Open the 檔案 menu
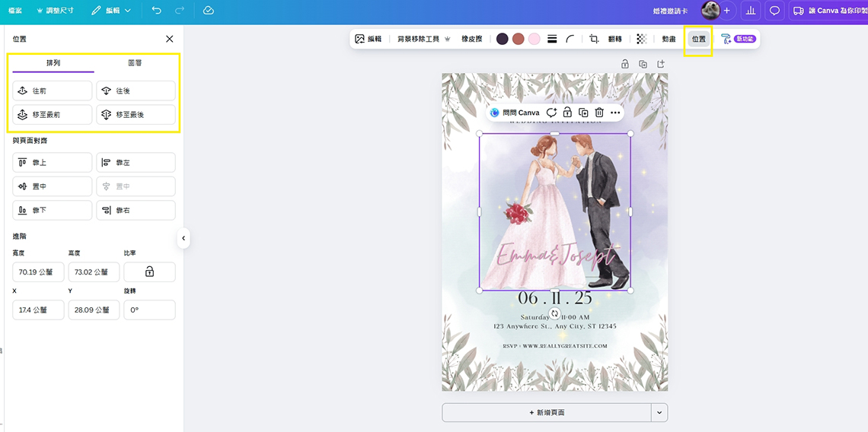This screenshot has height=432, width=868. pos(15,11)
